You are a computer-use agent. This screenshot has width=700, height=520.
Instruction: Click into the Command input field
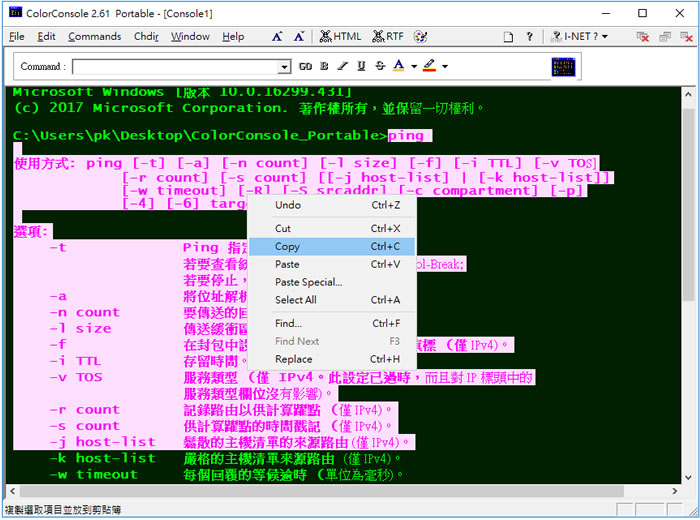175,67
